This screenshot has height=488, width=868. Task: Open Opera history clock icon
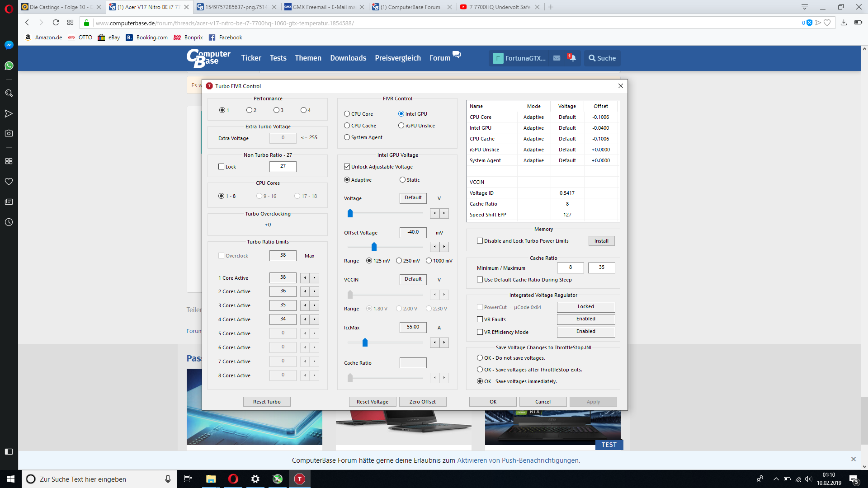pos(9,222)
